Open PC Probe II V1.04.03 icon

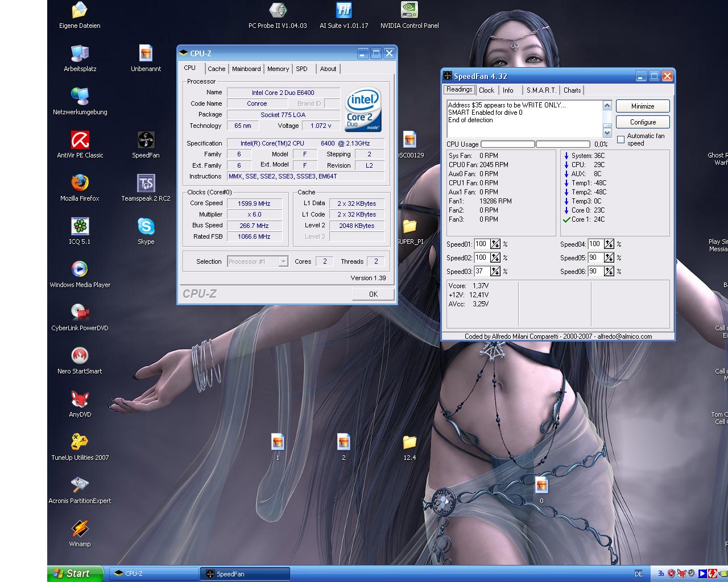(x=278, y=15)
